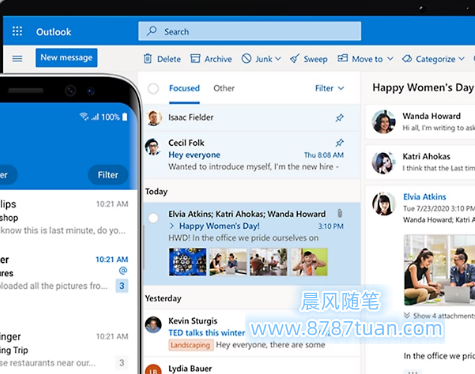Click Katri Ahokas's avatar in reading pane

383,163
